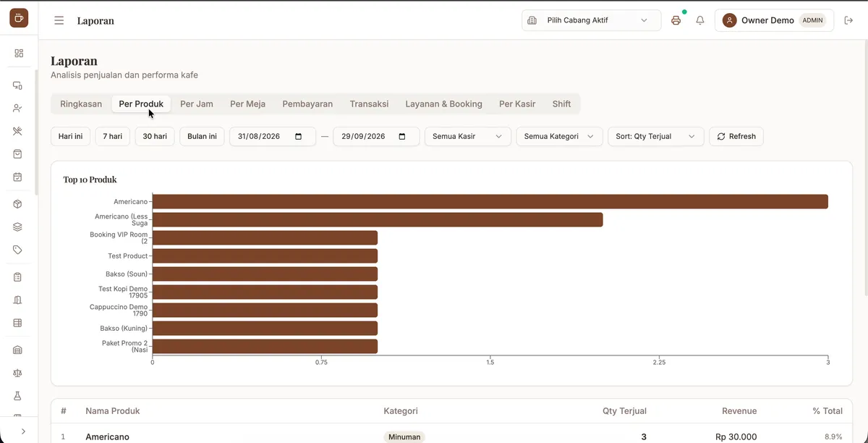Switch to the Ringkasan tab
Screen dimensions: 868x443
pyautogui.click(x=81, y=104)
